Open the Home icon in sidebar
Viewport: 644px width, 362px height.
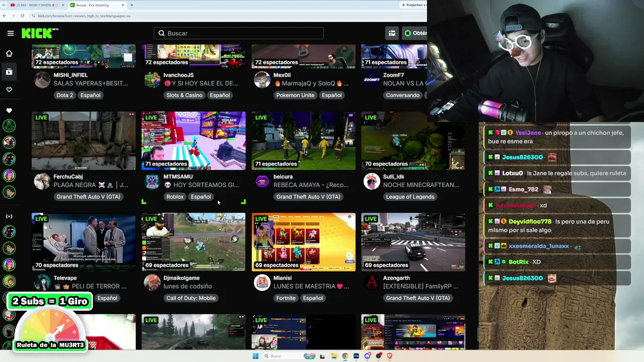pos(9,54)
